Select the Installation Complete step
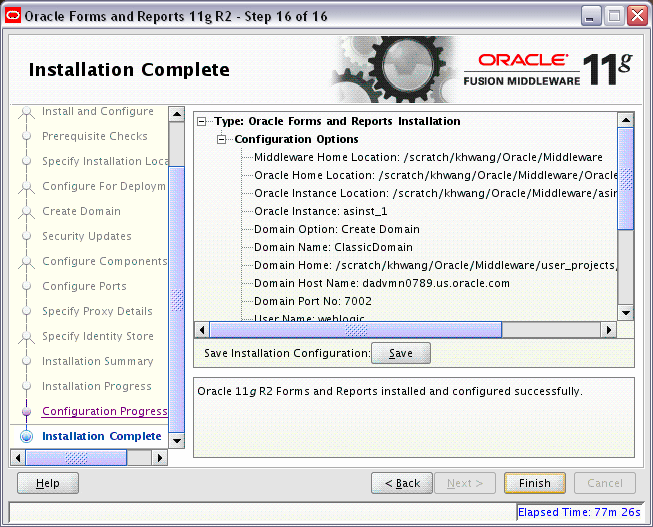Screen dimensions: 653x527 click(102, 436)
